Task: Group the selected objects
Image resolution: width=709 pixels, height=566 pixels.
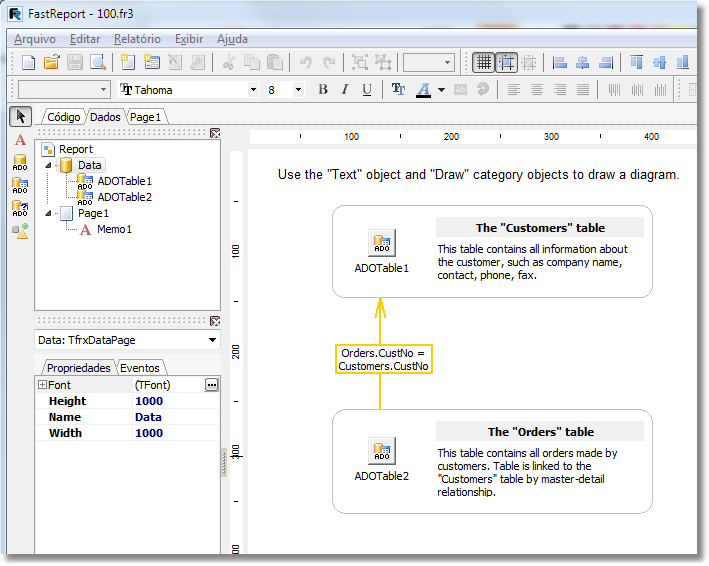Action: coord(360,62)
